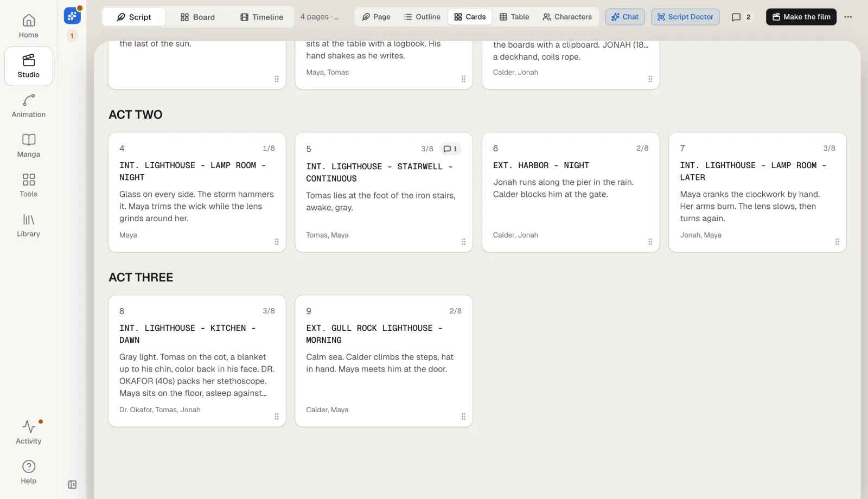Viewport: 868px width, 499px height.
Task: Click drag handle on 'last of the sun' card
Action: (277, 79)
